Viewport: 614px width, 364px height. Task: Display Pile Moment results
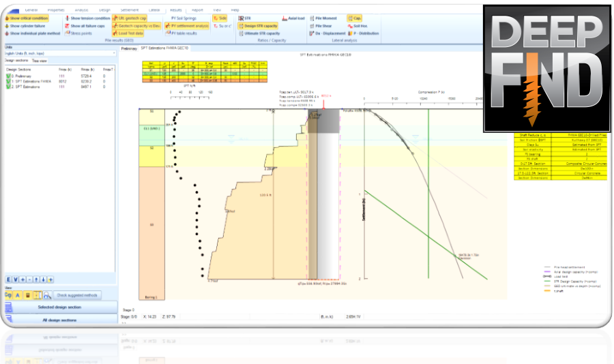pos(323,18)
